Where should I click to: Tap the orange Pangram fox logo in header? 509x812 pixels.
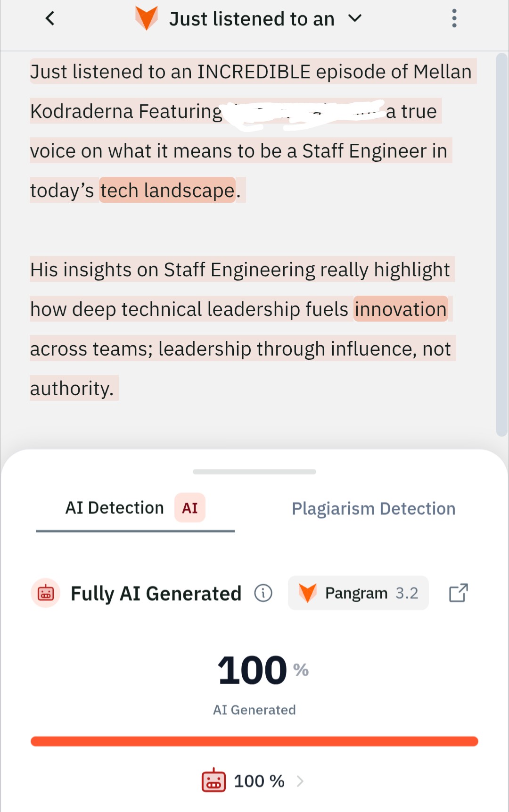click(x=147, y=18)
